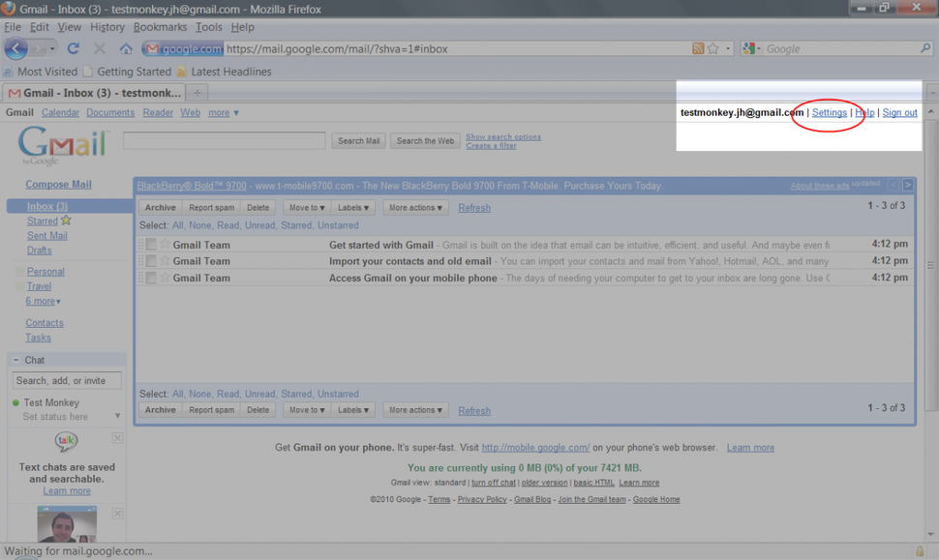
Task: Check the checkbox for Get started with Gmail
Action: tap(151, 245)
